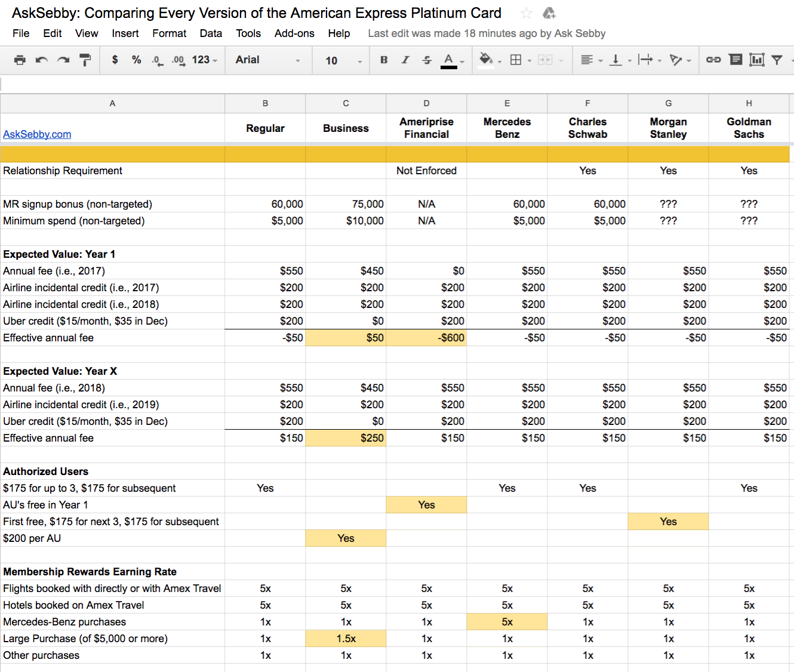The height and width of the screenshot is (672, 794).
Task: Click the print icon in toolbar
Action: 20,60
